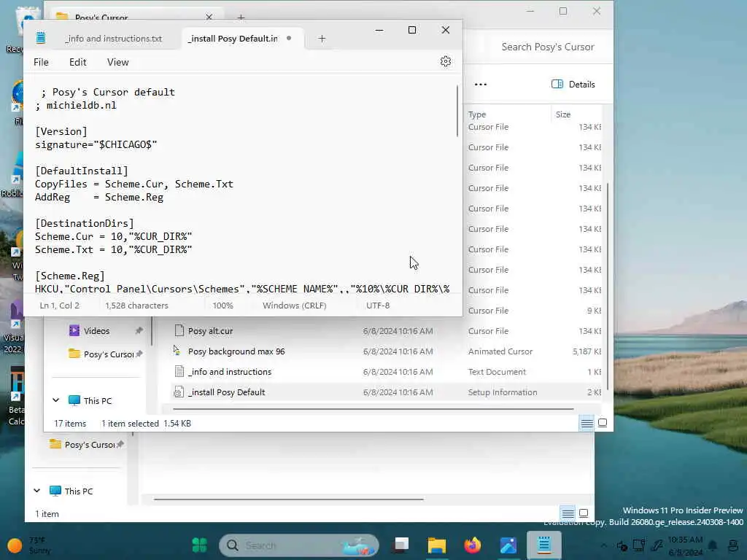Switch back Explorer window to large icons view
This screenshot has height=560, width=747.
584,513
